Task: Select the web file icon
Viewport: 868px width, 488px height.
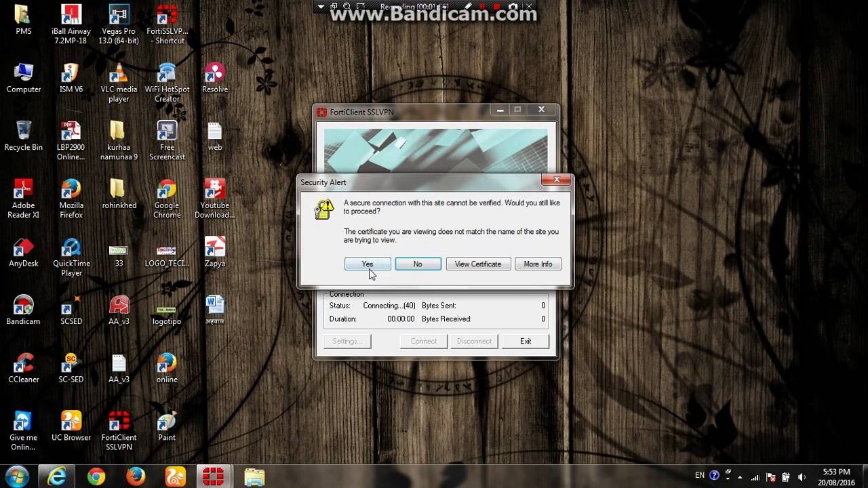Action: [x=215, y=136]
